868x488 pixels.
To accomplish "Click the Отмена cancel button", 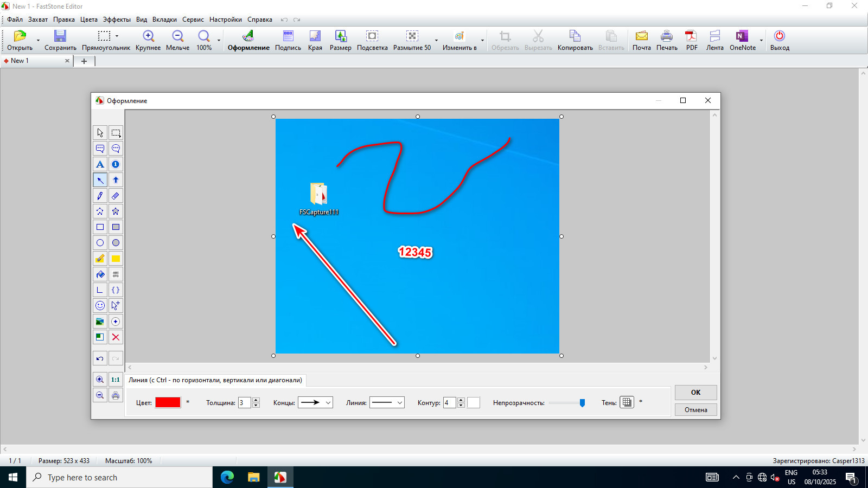I will pos(695,410).
